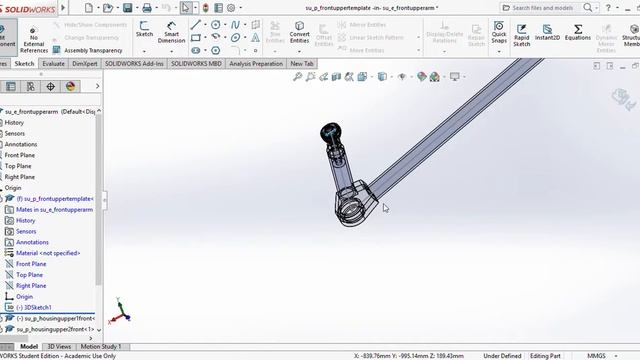
Task: Open the Convert Entities dropdown arrow
Action: pos(299,51)
